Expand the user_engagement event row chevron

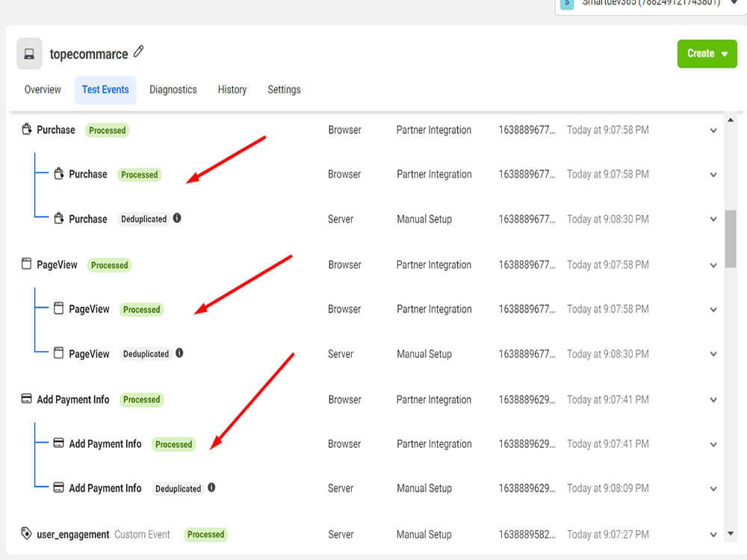click(x=713, y=534)
